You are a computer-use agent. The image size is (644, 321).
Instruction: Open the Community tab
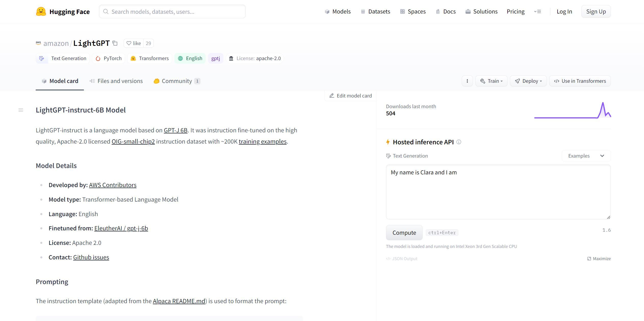tap(176, 81)
